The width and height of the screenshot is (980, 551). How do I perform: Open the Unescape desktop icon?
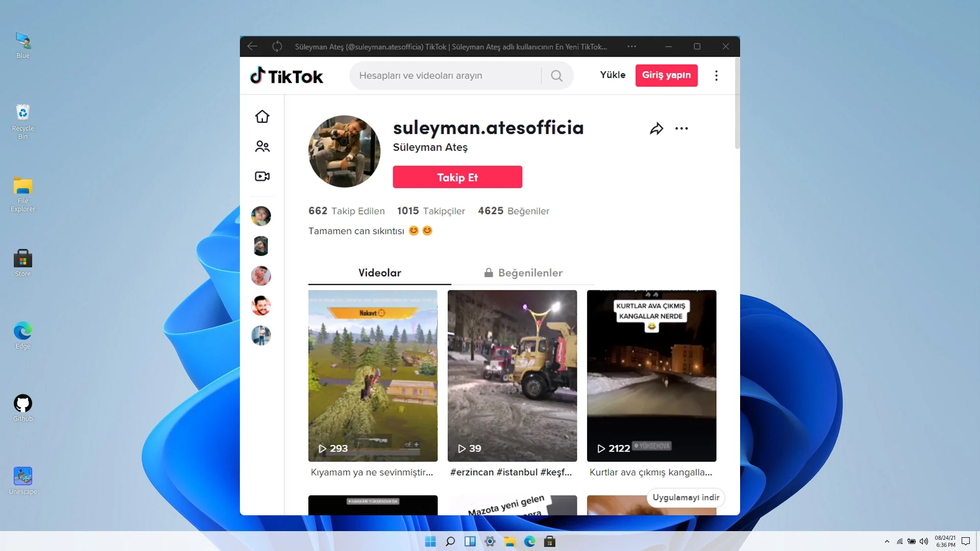pos(22,481)
